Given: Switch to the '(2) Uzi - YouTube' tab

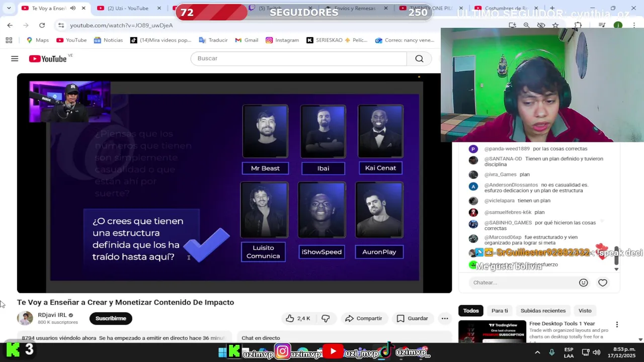Looking at the screenshot, I should click(x=128, y=8).
